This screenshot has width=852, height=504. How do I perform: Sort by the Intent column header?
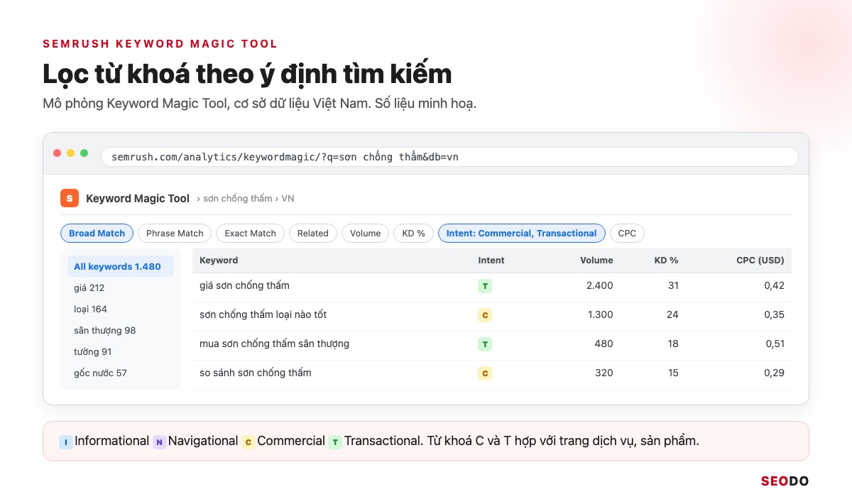(x=491, y=261)
